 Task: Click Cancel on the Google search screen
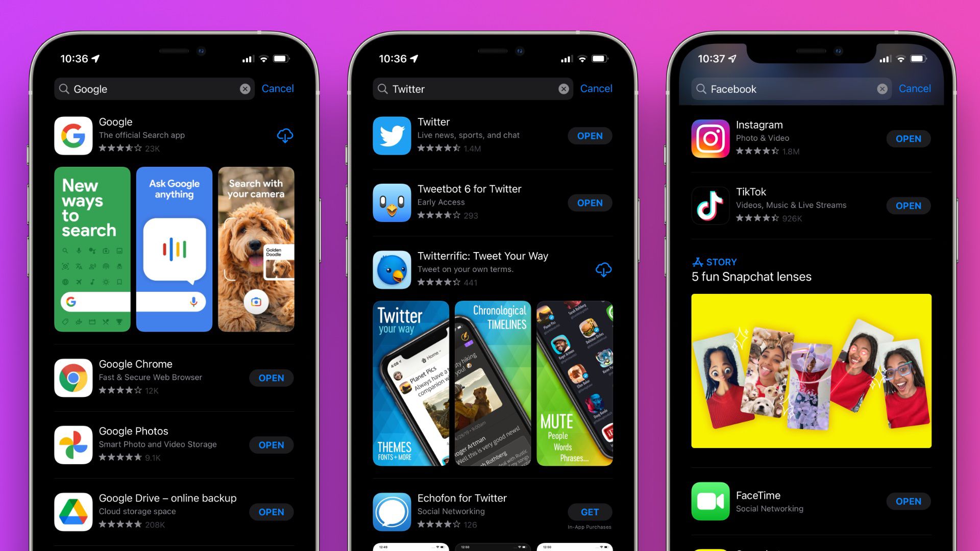pos(277,88)
